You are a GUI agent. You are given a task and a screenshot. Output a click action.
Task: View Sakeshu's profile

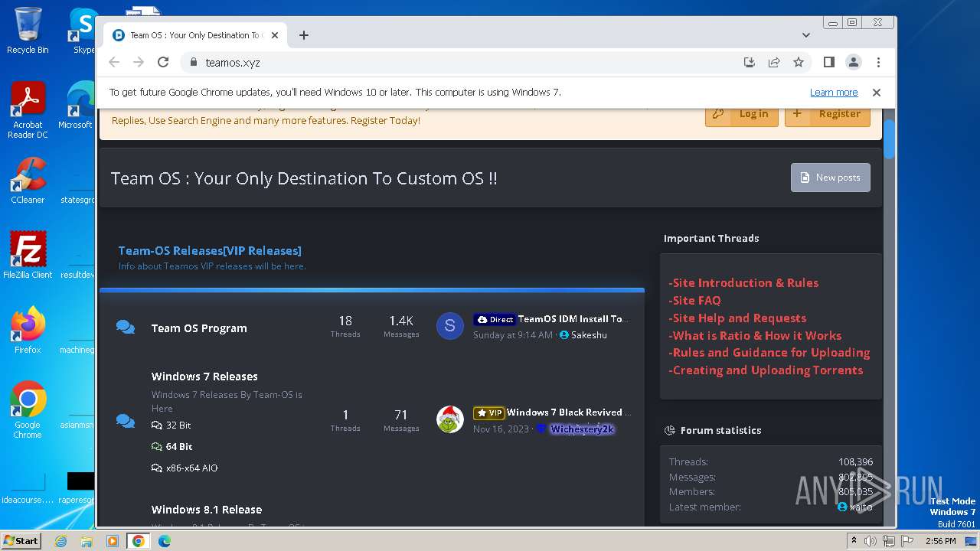[589, 335]
